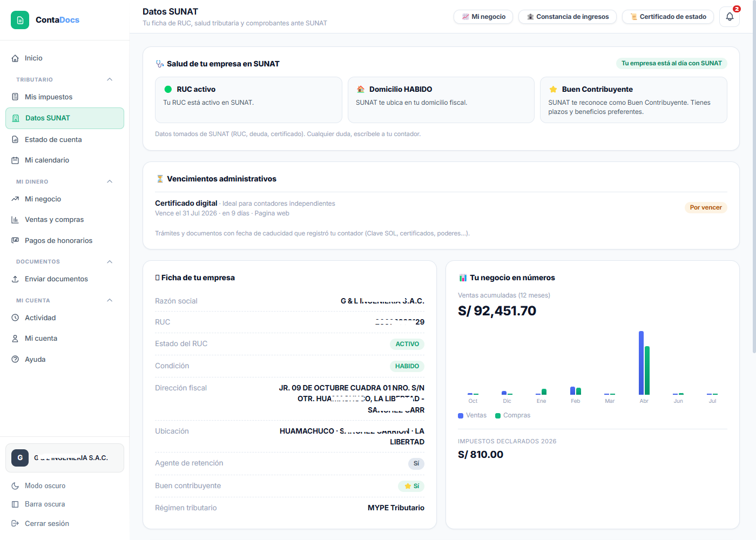Click the Pagos de honorarios icon
The width and height of the screenshot is (756, 540).
(15, 241)
